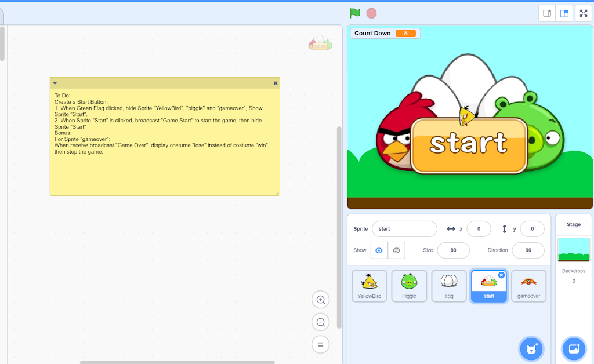Select the Stage backdrop thumbnail

574,250
